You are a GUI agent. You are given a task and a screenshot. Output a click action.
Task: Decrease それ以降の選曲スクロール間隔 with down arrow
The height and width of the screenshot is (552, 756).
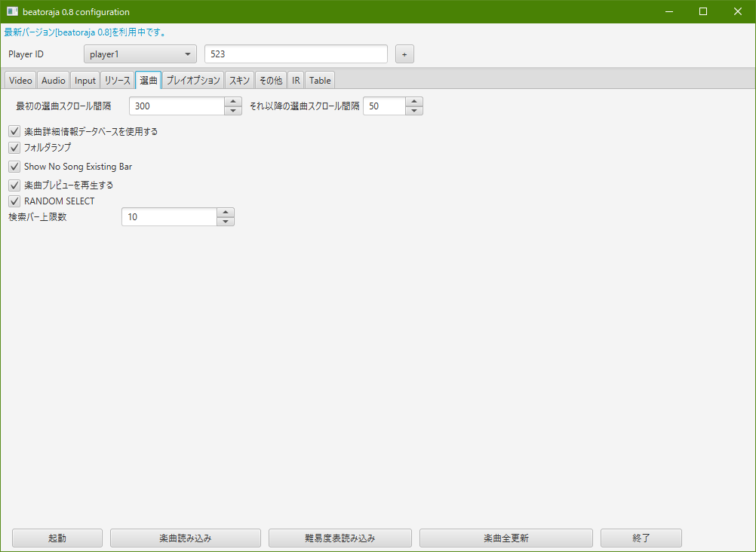[x=414, y=110]
